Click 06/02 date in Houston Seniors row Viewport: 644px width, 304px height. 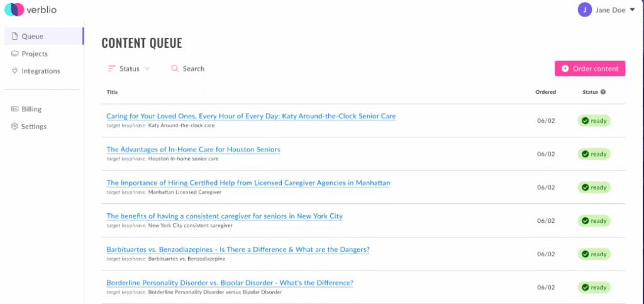(x=546, y=154)
